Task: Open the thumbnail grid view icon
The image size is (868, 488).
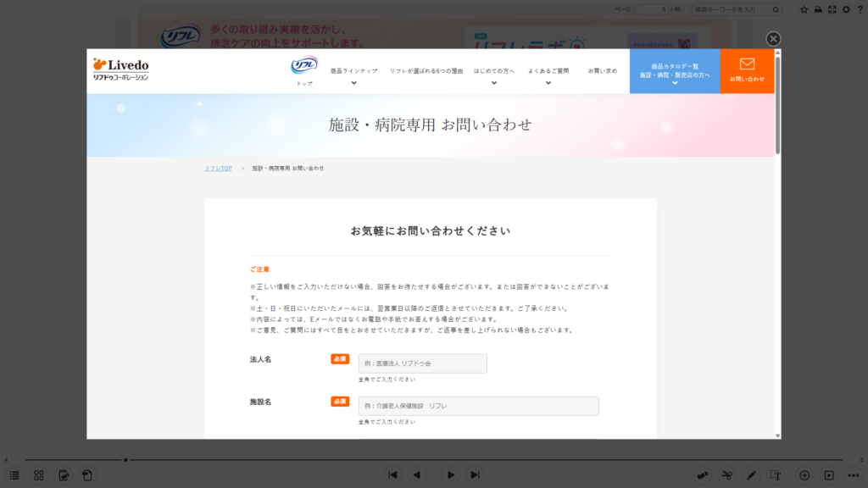Action: click(x=39, y=475)
